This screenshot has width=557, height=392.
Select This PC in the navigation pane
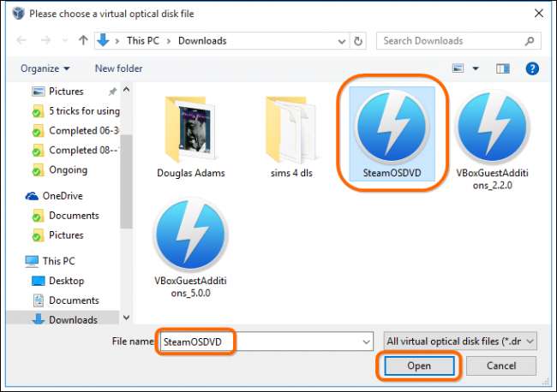50,261
